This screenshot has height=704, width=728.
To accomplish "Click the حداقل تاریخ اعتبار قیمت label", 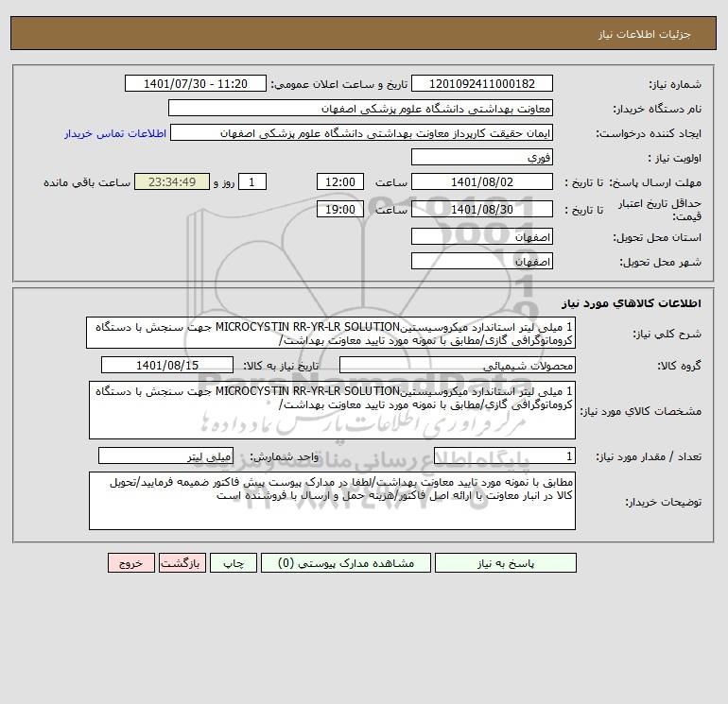I will [x=660, y=210].
